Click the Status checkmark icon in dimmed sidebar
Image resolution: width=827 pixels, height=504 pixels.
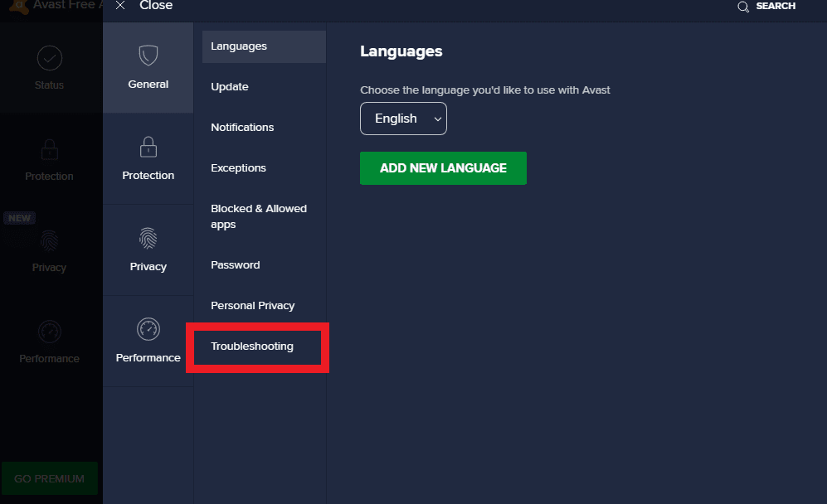[x=50, y=58]
